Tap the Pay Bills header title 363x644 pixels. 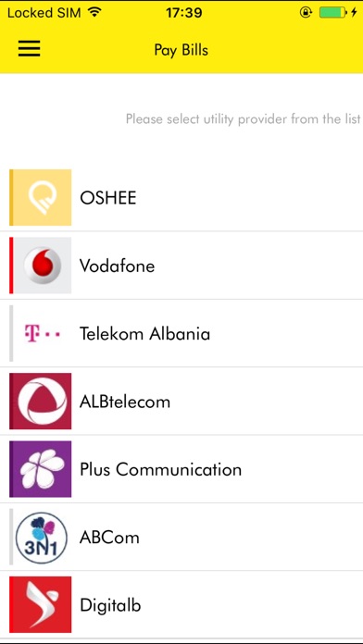coord(181,50)
